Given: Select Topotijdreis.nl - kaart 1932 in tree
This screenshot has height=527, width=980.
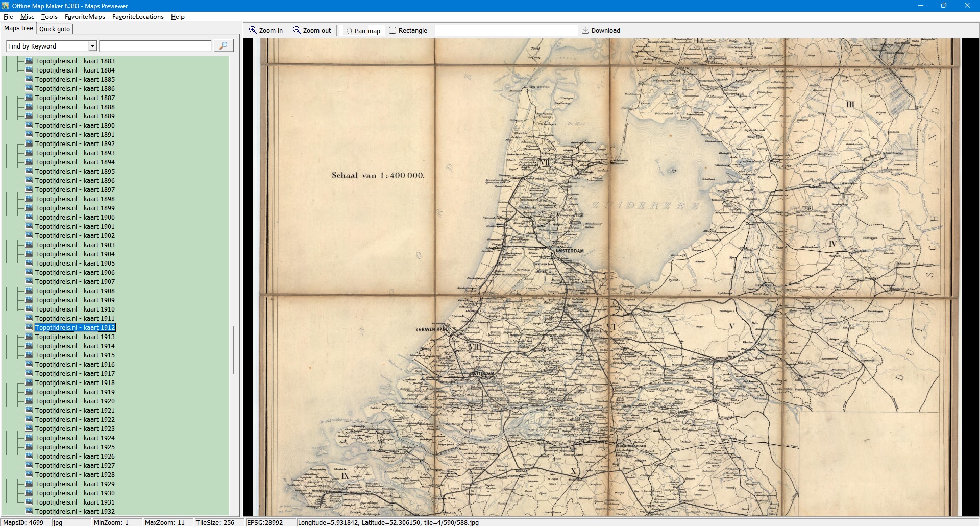Looking at the screenshot, I should tap(75, 512).
